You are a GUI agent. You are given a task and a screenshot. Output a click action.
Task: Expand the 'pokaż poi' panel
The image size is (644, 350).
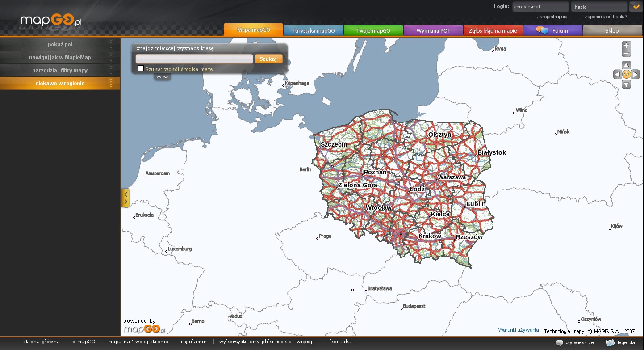60,45
